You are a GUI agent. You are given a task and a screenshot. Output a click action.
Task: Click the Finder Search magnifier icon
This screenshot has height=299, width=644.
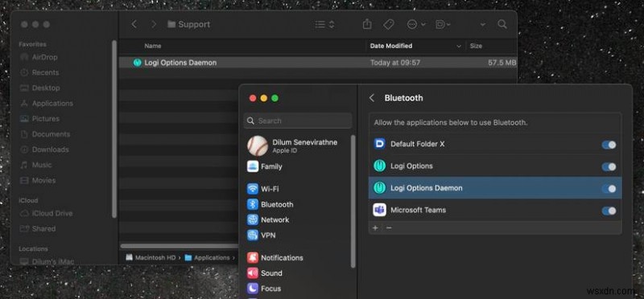tap(502, 24)
